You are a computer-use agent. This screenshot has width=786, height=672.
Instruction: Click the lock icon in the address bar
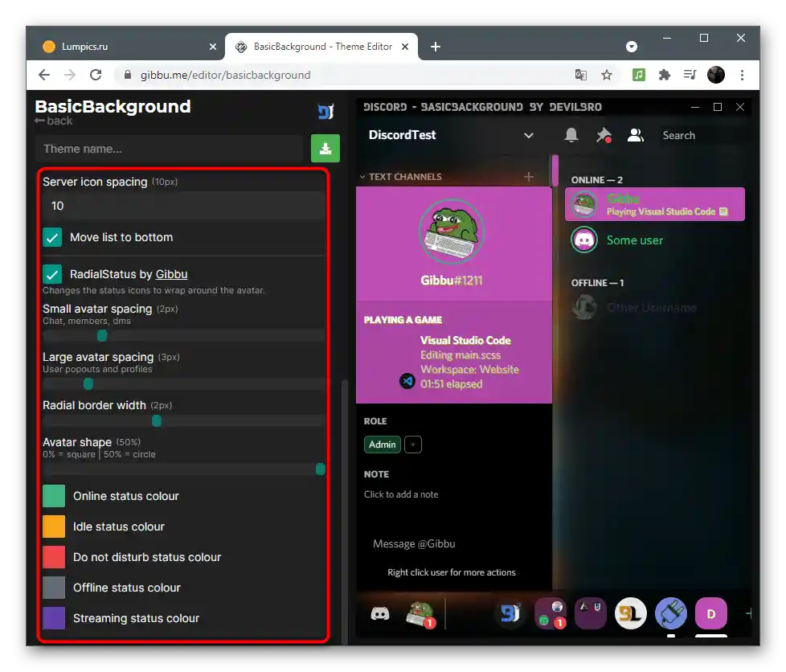point(127,75)
